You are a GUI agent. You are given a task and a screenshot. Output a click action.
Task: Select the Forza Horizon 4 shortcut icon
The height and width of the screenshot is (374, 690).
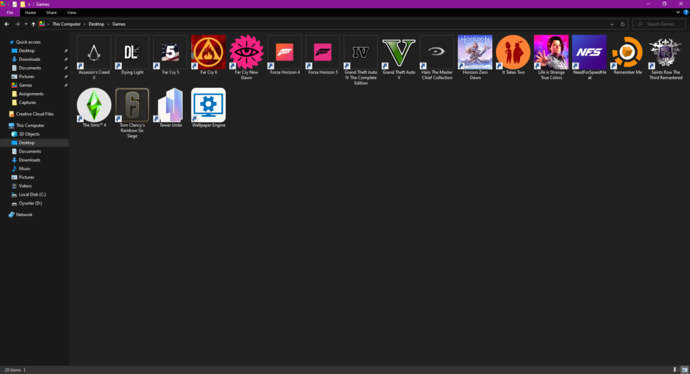tap(285, 52)
